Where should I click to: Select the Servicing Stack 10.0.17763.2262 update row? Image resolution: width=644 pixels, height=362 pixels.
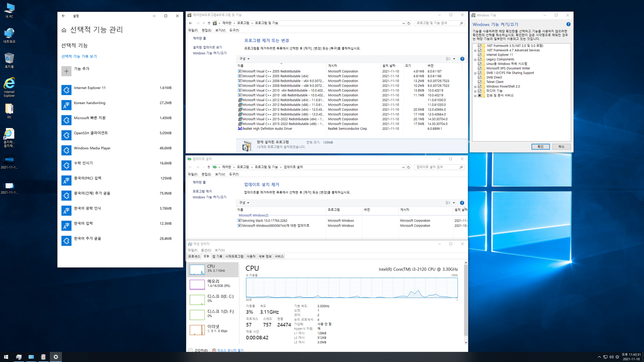(x=352, y=221)
